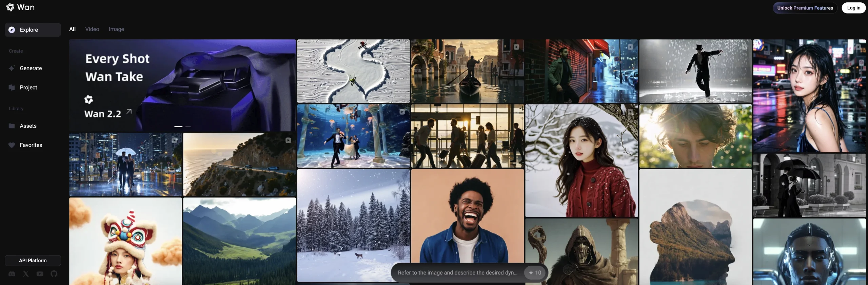The image size is (868, 285).
Task: Open the underwater dancing couple thumbnail
Action: click(353, 136)
